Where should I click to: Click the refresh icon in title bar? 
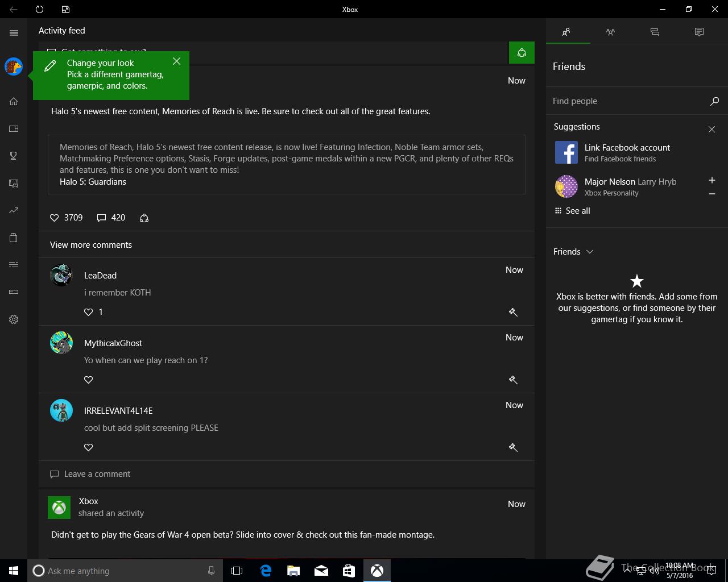point(39,9)
